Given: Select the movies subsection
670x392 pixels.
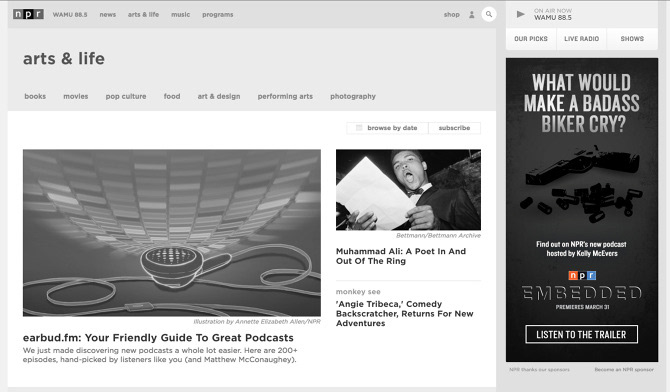Looking at the screenshot, I should 76,96.
